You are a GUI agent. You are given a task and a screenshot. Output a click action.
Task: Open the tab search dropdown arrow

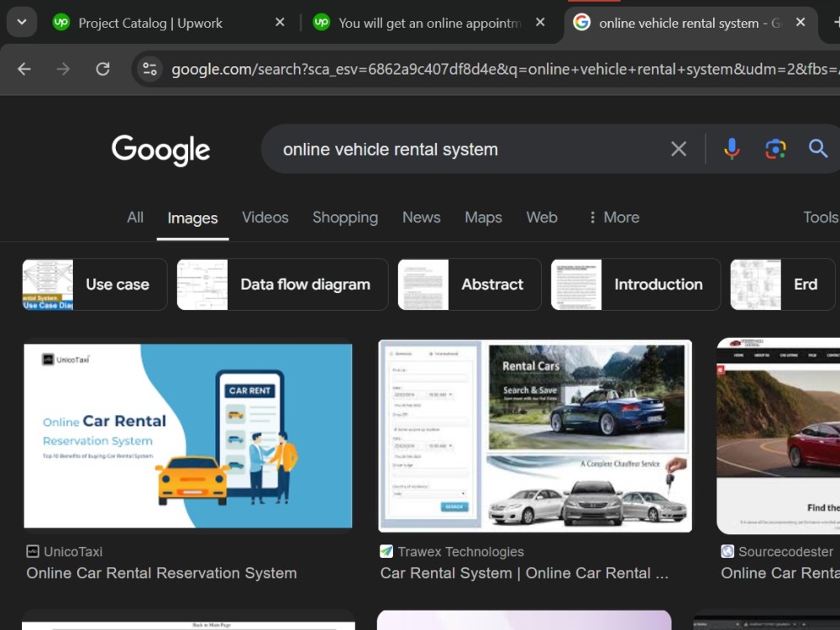(22, 23)
